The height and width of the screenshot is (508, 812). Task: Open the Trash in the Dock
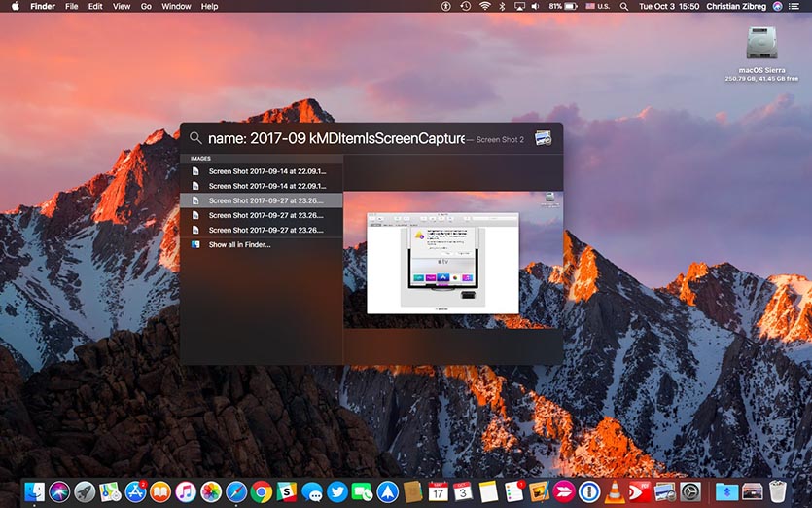[x=777, y=491]
